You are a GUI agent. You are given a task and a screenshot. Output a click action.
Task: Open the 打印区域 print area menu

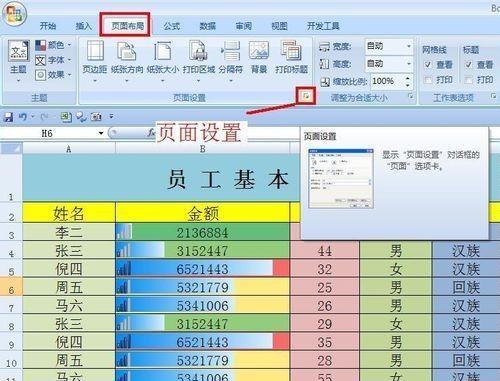(199, 61)
